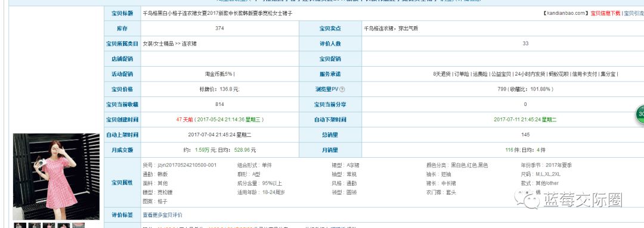The width and height of the screenshot is (644, 228).
Task: Select the listed price 标牌价: 136.8元
Action: (x=219, y=89)
